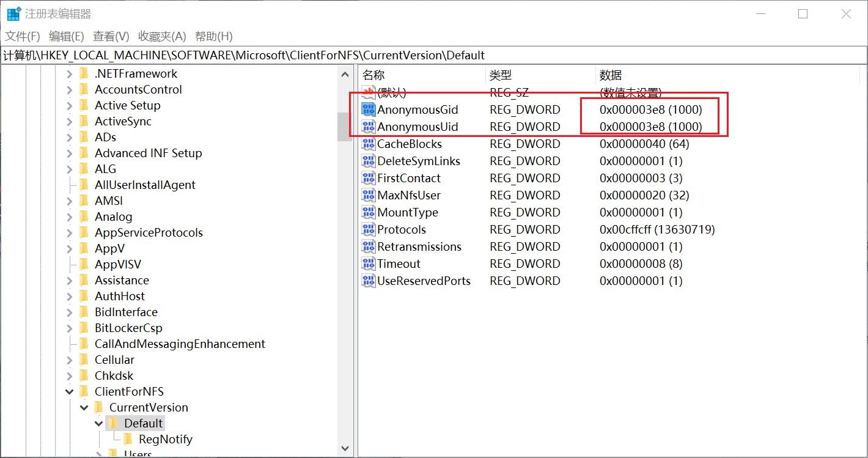The image size is (868, 458).
Task: Click the UseReservedPorts DWORD icon
Action: point(368,281)
